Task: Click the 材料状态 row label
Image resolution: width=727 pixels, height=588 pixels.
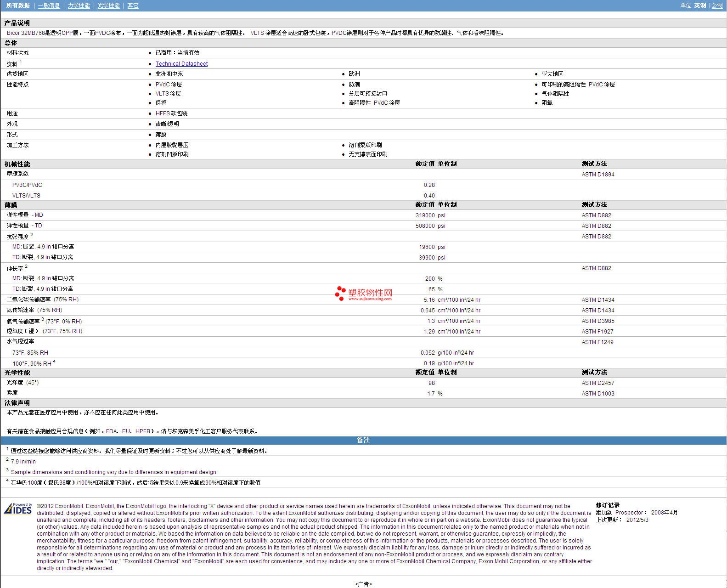Action: click(x=17, y=53)
